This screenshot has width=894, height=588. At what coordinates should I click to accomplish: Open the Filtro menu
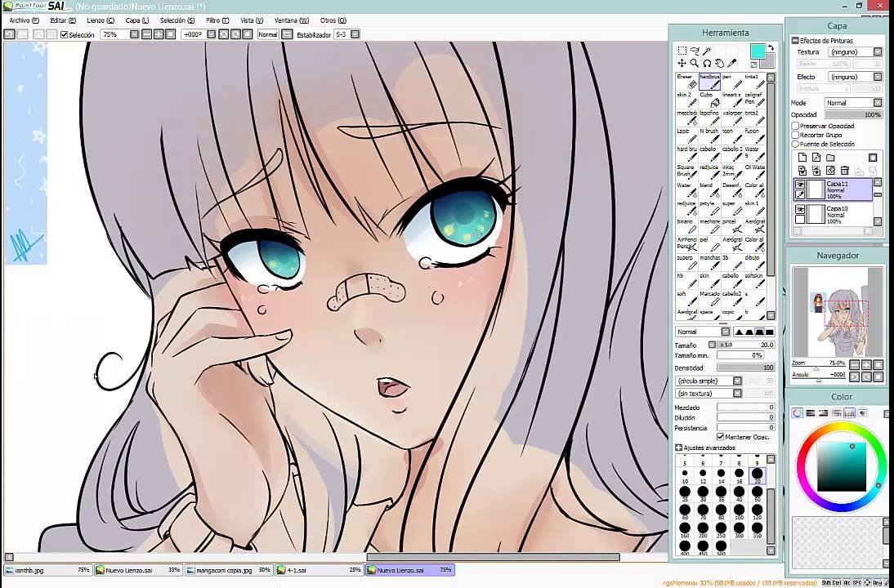(x=217, y=20)
